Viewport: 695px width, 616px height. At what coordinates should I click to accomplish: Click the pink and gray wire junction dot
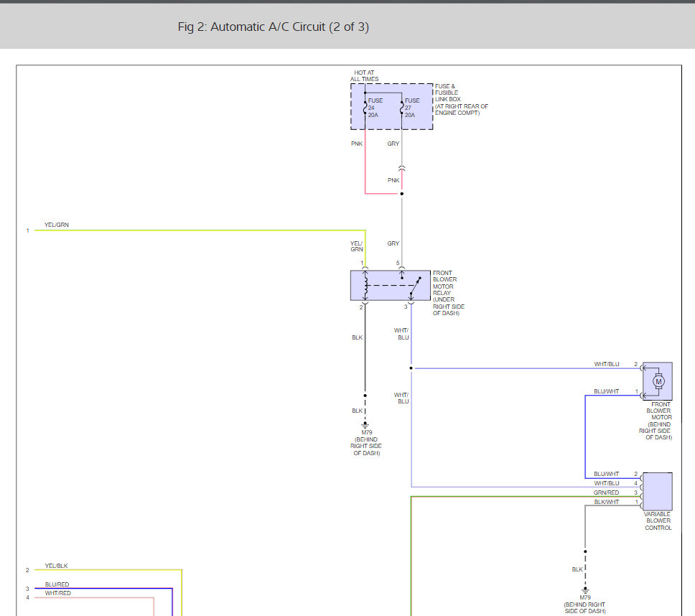point(402,193)
